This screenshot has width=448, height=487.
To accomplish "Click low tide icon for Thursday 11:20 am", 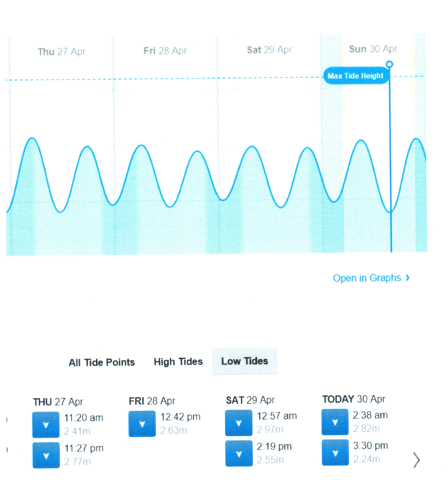I will pos(46,424).
